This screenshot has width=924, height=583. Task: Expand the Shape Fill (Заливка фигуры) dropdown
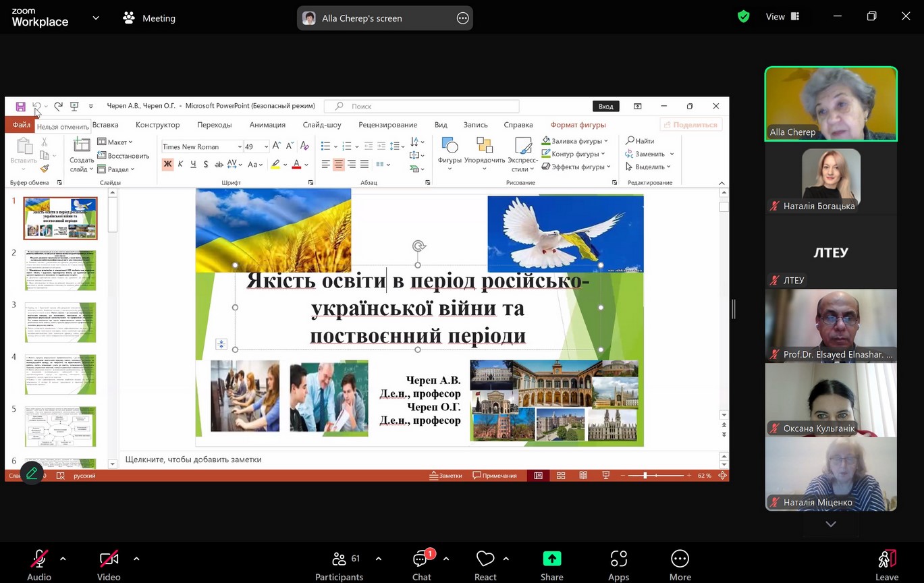(606, 141)
